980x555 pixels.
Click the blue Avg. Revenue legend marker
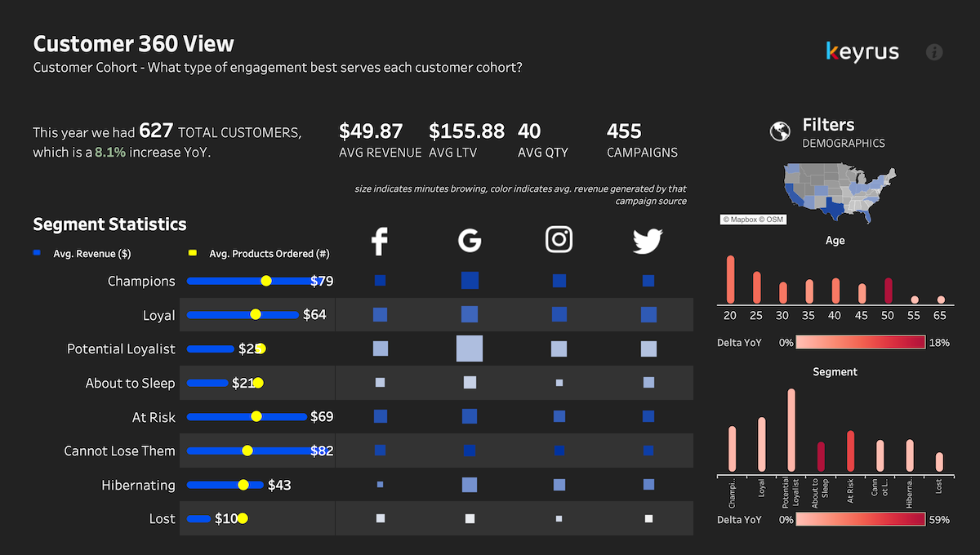(x=37, y=254)
